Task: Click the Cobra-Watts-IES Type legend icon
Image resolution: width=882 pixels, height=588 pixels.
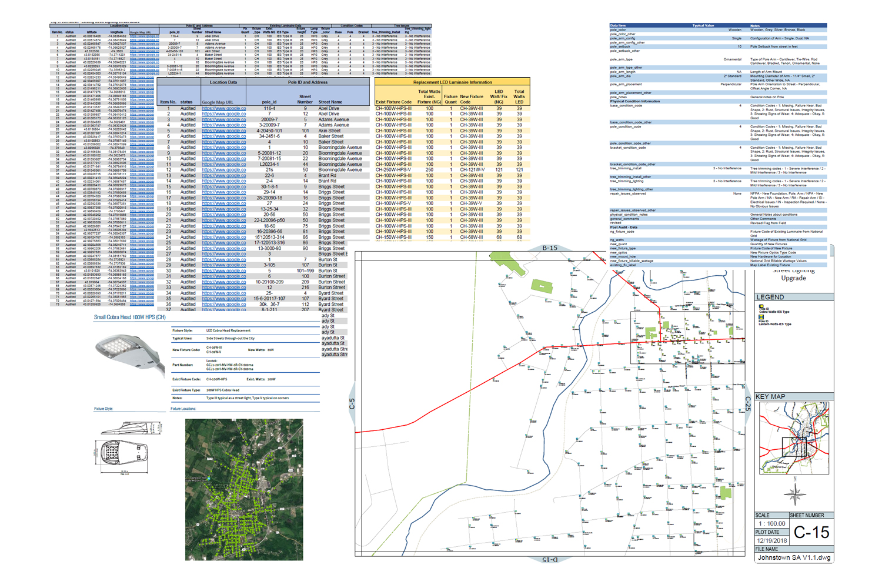Action: pyautogui.click(x=761, y=307)
